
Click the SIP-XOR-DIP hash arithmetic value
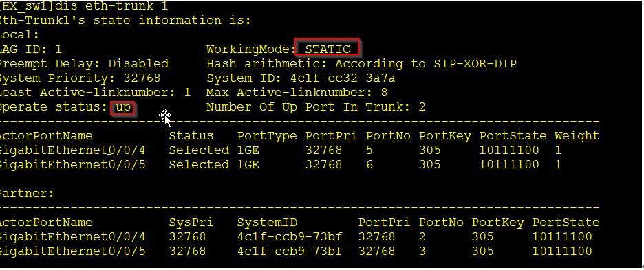point(475,64)
